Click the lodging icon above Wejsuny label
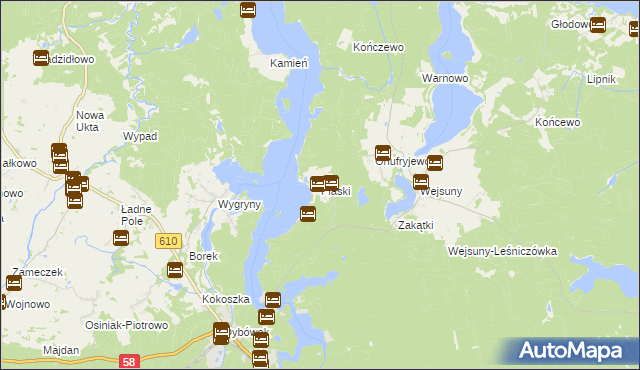Screen dimensions: 640x370 coord(421,182)
